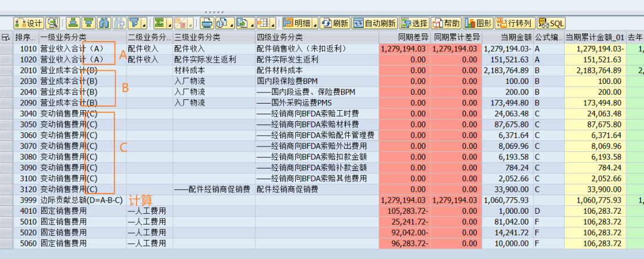Click the 同期差异 column header
The image size is (644, 259).
click(404, 38)
